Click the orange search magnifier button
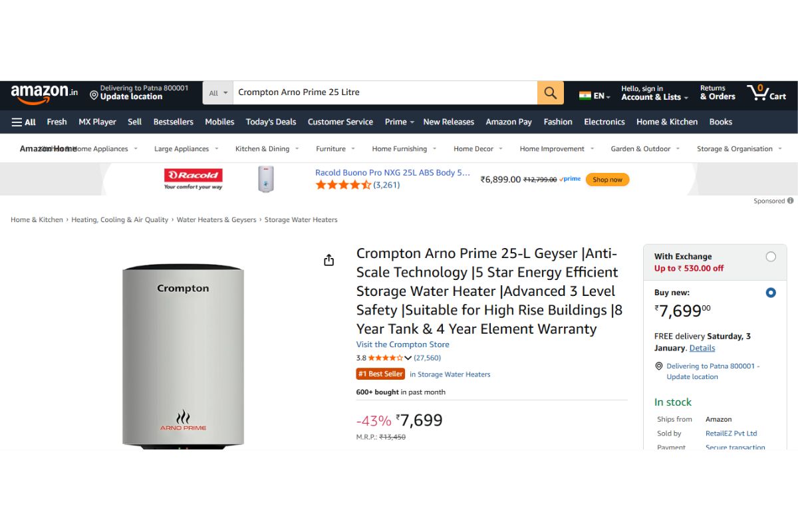The image size is (798, 532). 550,93
